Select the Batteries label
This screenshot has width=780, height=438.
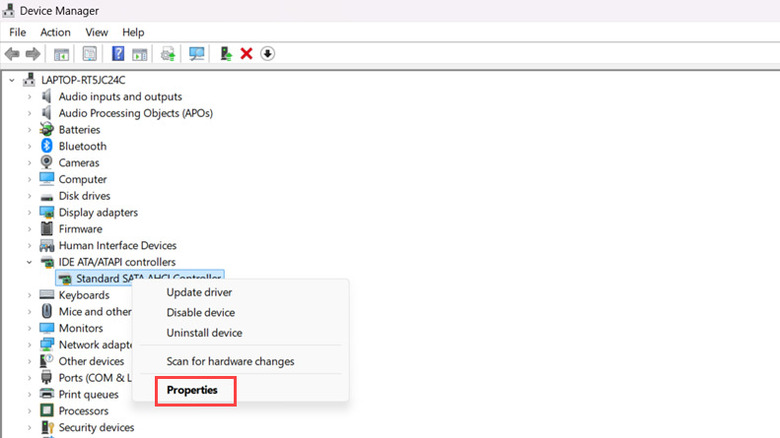pyautogui.click(x=79, y=129)
